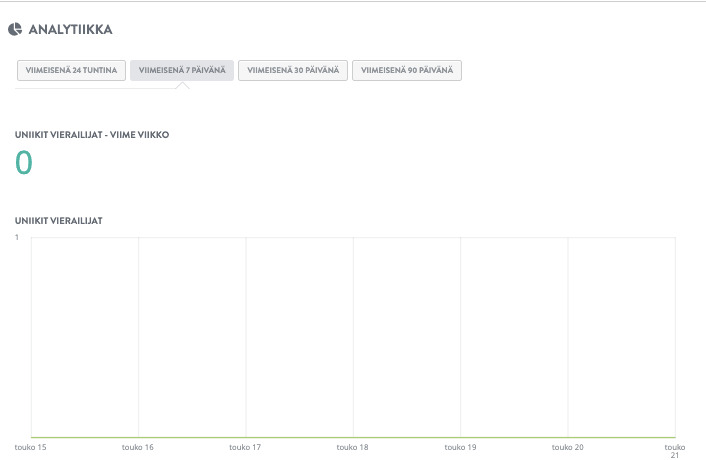The width and height of the screenshot is (706, 460).
Task: Click the Uniikit vierailijat - viime viikko label
Action: pyautogui.click(x=92, y=135)
